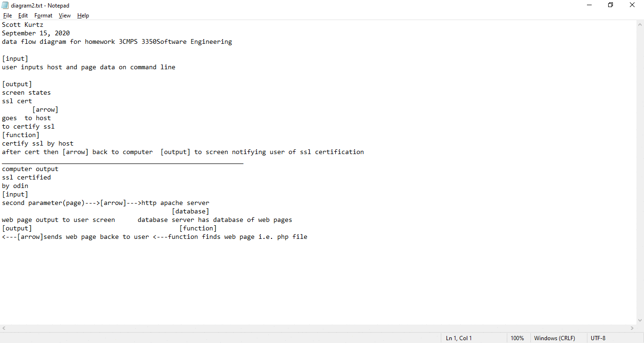Click the 'Ln 1, Col 1' status entry
The height and width of the screenshot is (343, 644).
point(459,338)
